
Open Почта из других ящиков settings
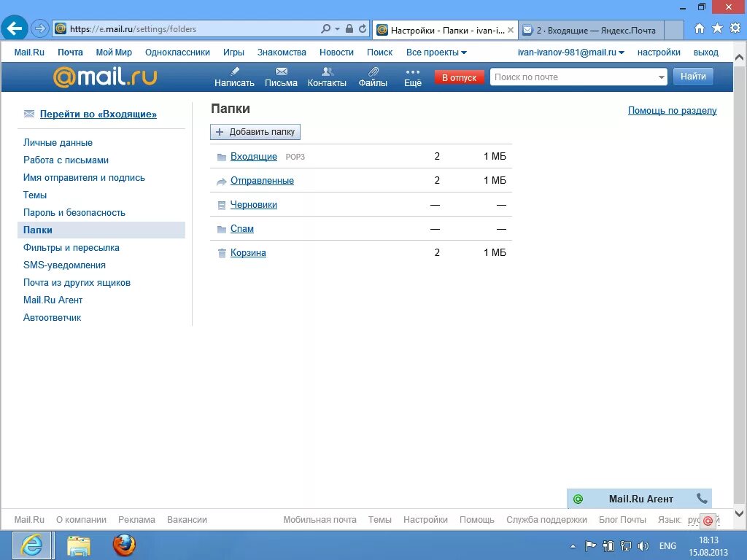click(77, 282)
